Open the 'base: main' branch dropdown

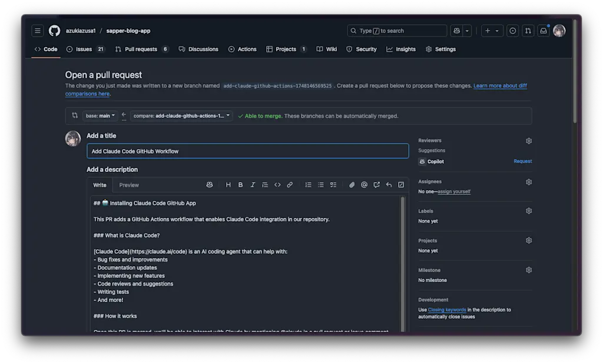(x=100, y=116)
